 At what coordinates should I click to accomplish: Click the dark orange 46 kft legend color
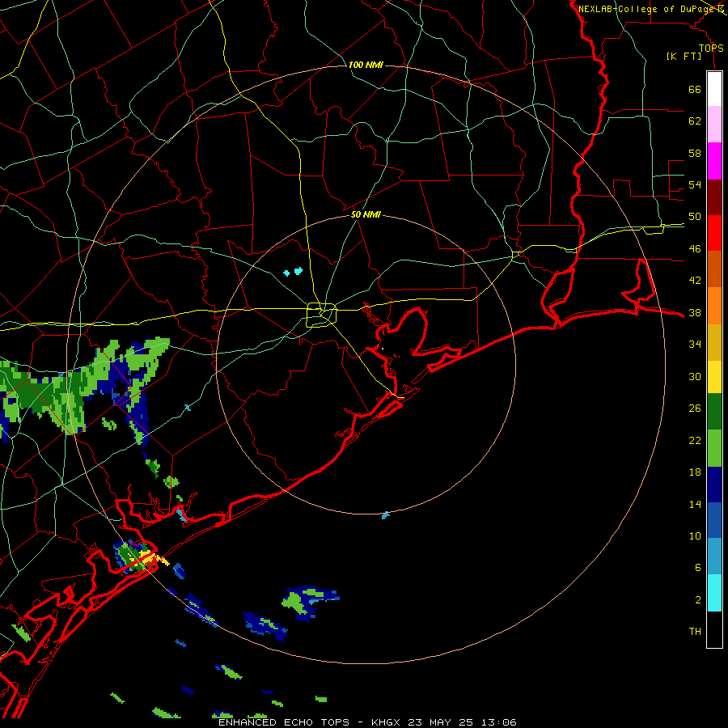click(x=714, y=269)
